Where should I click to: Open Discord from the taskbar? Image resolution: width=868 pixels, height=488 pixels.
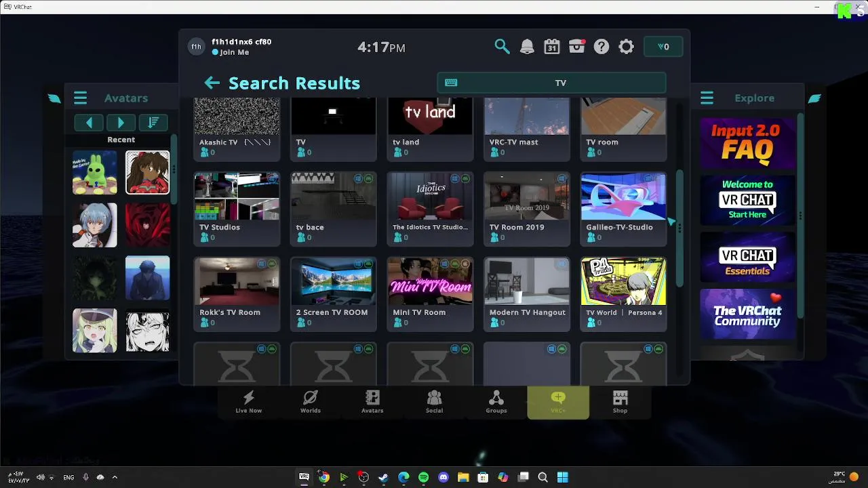[443, 477]
